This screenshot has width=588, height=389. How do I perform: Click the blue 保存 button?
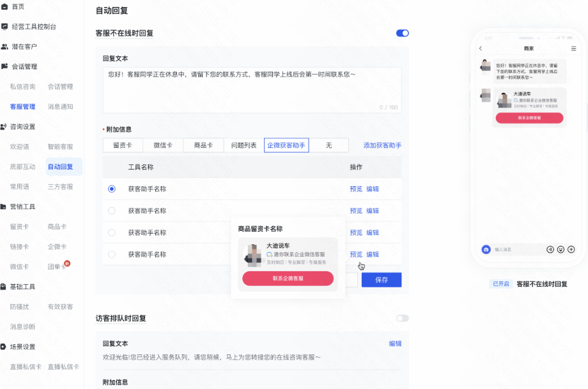coord(382,280)
